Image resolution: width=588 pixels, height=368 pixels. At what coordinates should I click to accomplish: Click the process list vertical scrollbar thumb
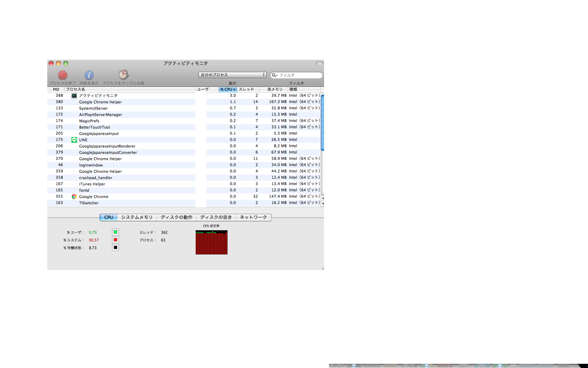coord(322,122)
